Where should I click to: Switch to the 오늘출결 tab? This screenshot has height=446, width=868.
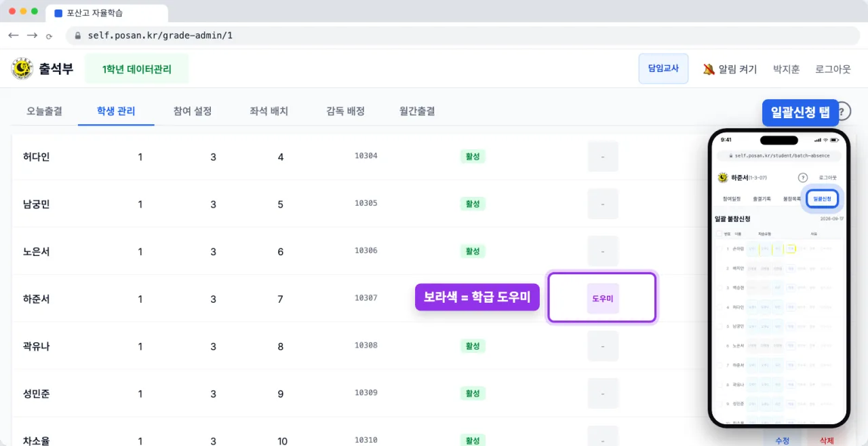44,111
